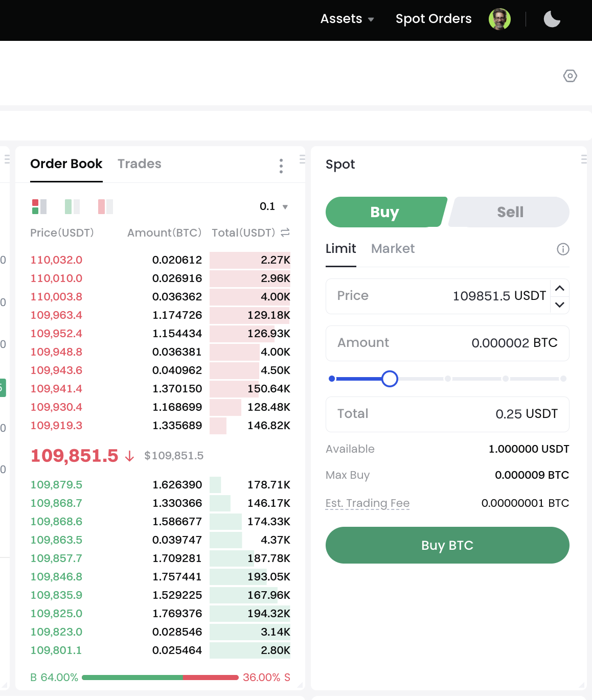Show combined buy and sell order book view
The width and height of the screenshot is (592, 700).
click(39, 206)
